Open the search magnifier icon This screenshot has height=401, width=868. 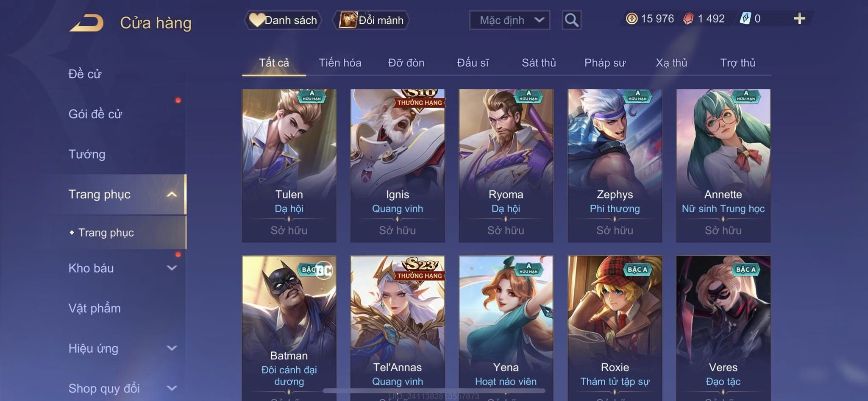click(x=571, y=20)
